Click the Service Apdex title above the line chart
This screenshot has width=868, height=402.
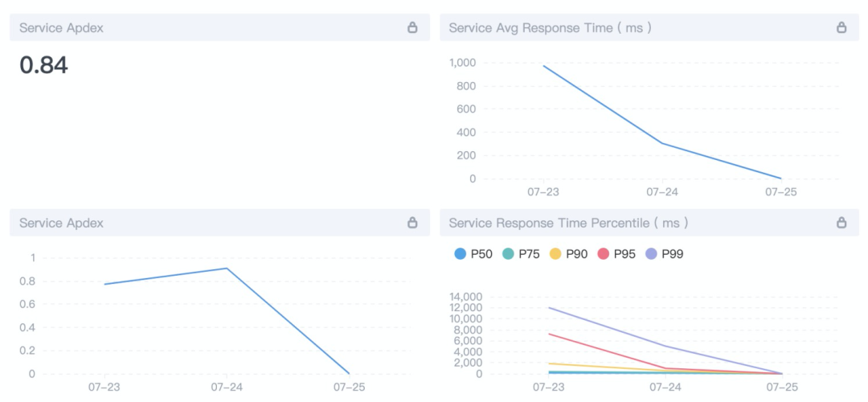click(x=61, y=223)
